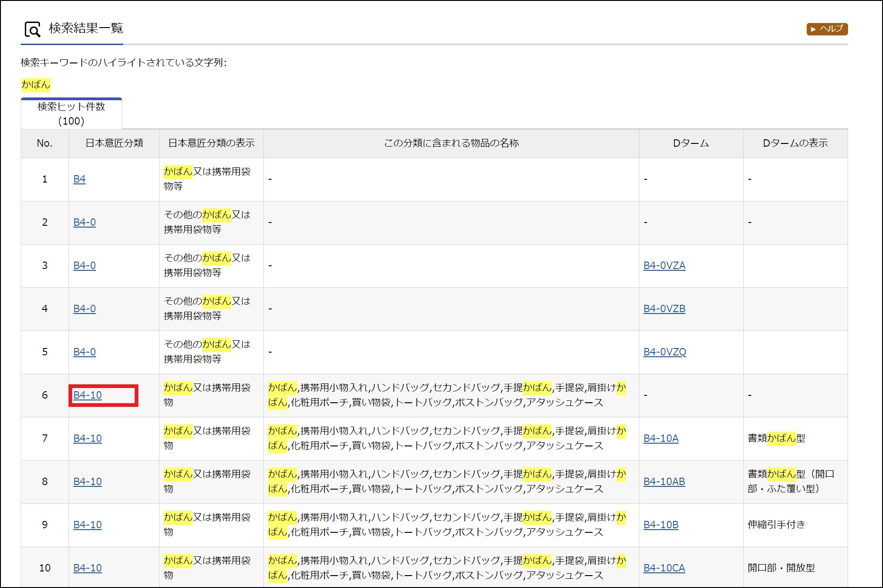Screen dimensions: 883x588
Task: Click the 日本意匠分類 column header
Action: tap(114, 143)
